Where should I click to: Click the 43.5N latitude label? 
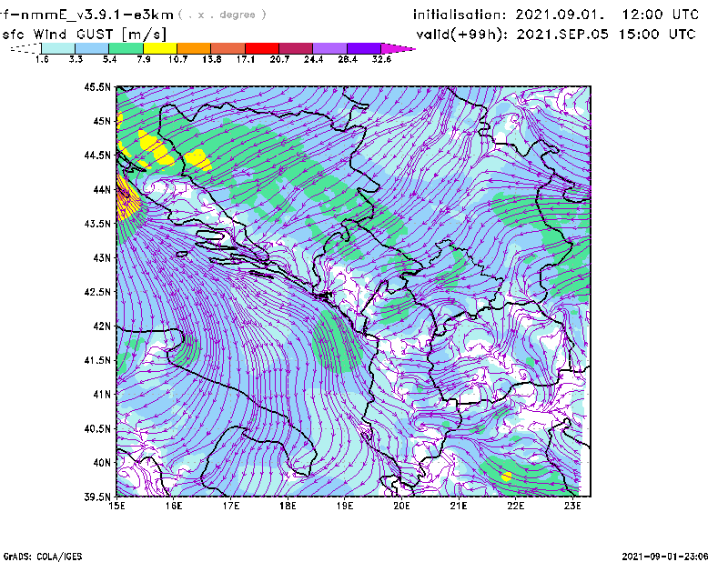click(97, 224)
